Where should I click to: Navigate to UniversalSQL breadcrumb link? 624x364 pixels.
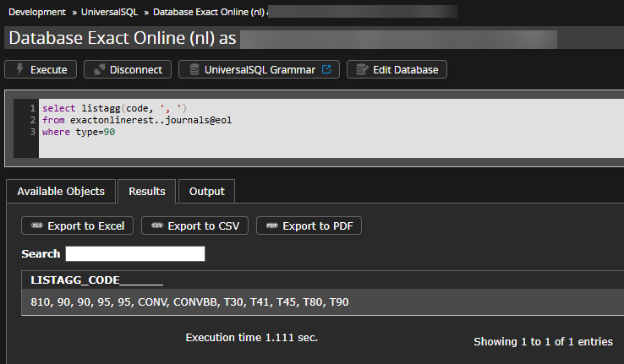[112, 13]
